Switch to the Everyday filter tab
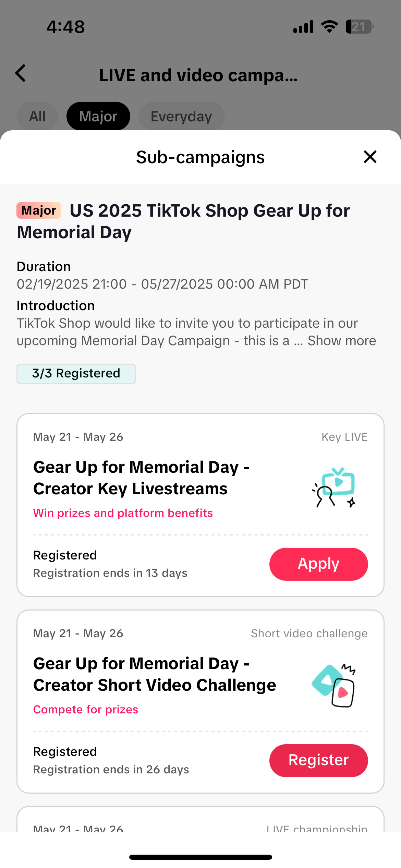 (181, 117)
